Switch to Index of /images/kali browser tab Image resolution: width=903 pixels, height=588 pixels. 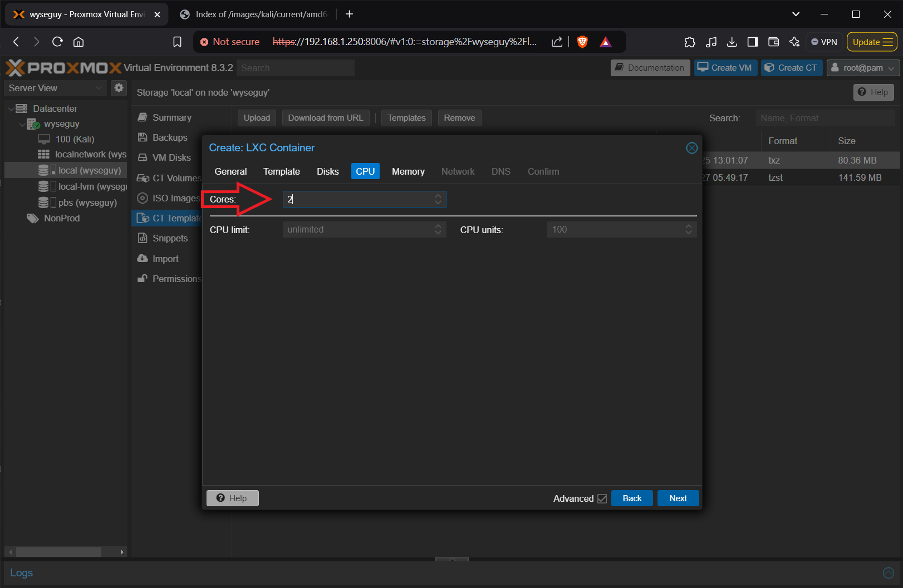click(x=254, y=14)
